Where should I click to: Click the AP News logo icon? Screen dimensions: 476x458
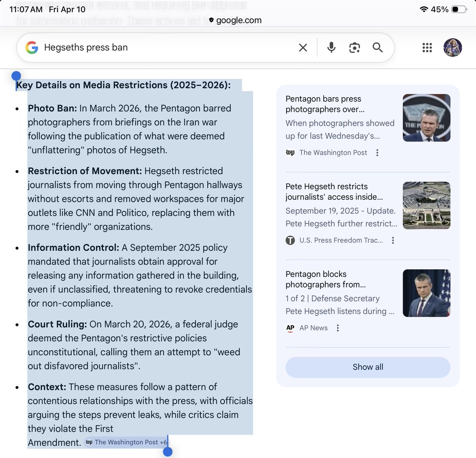coord(290,328)
